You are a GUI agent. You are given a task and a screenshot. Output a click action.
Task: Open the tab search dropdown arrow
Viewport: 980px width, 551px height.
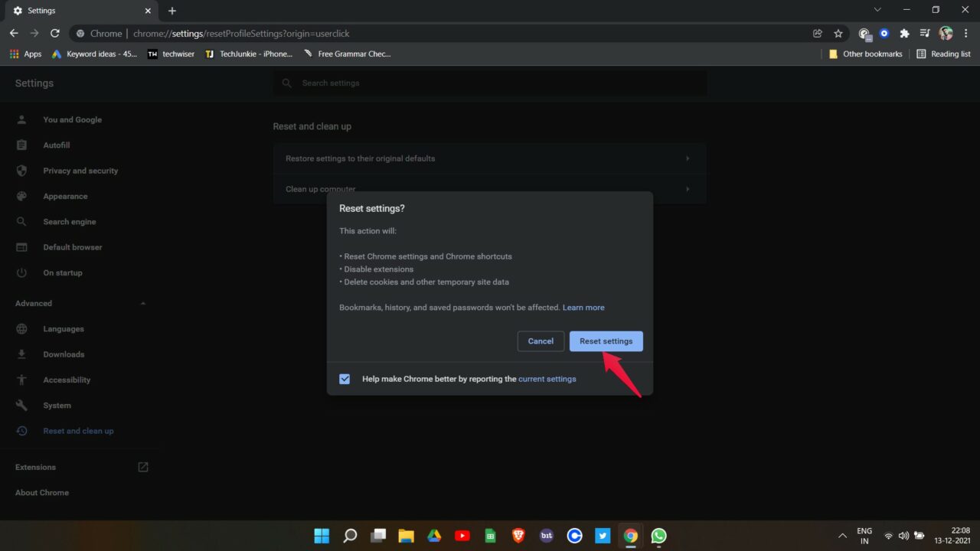(x=877, y=10)
